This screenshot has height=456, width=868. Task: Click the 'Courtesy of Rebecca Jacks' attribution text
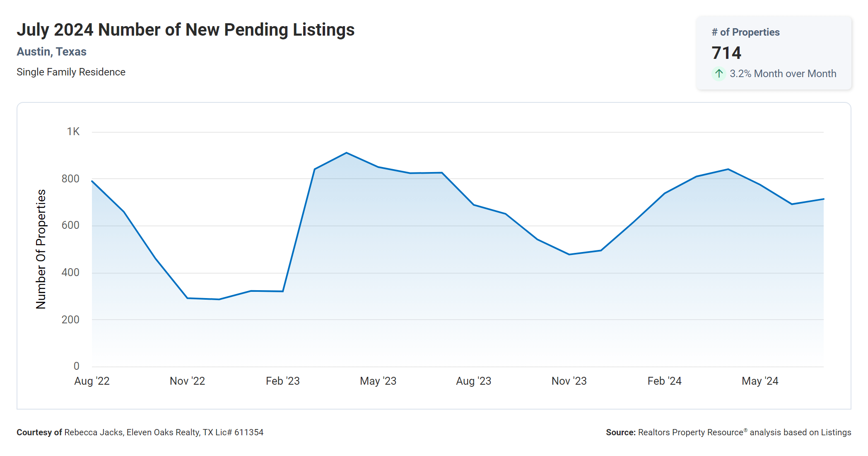click(x=140, y=432)
